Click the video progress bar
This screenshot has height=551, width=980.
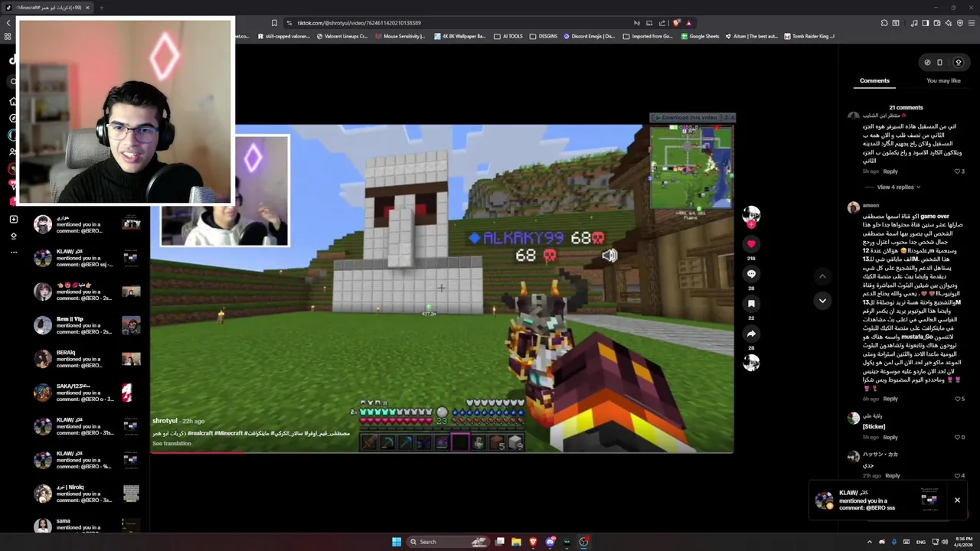click(x=443, y=452)
